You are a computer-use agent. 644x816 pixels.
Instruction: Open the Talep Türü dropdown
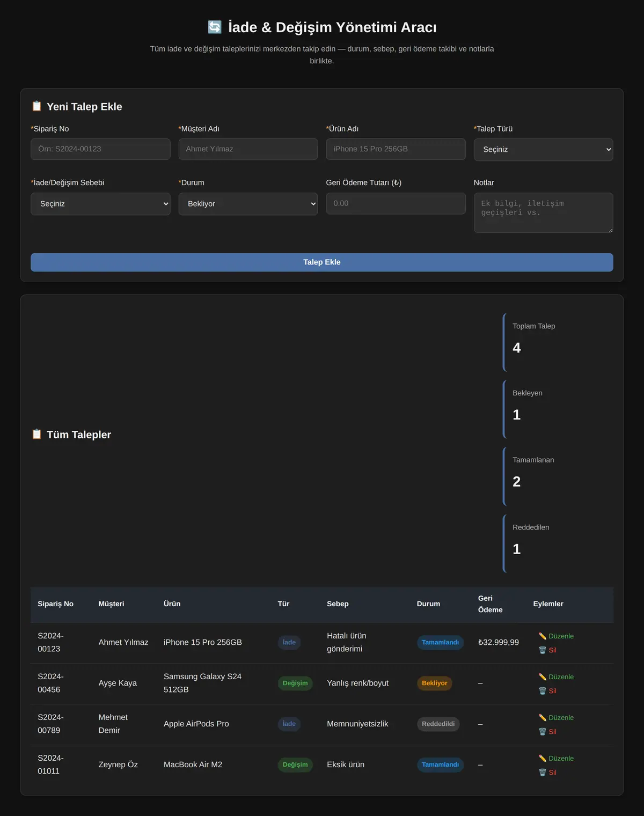tap(543, 150)
